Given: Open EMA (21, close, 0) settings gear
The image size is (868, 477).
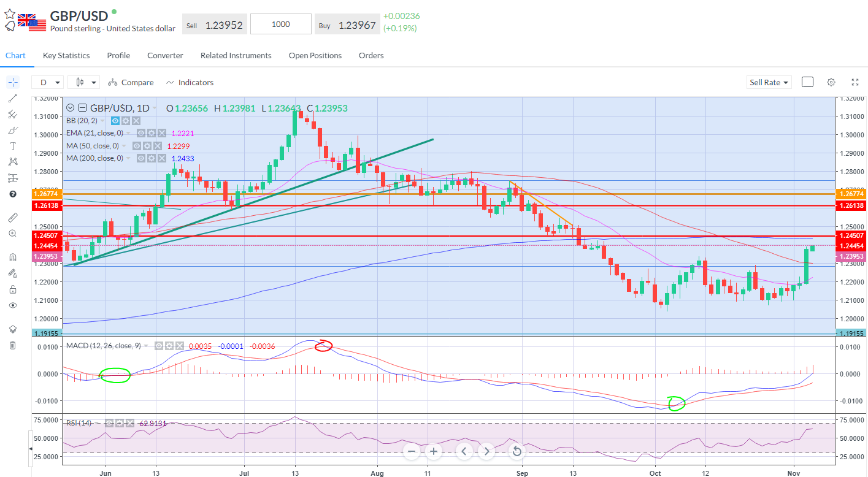Looking at the screenshot, I should (x=152, y=133).
